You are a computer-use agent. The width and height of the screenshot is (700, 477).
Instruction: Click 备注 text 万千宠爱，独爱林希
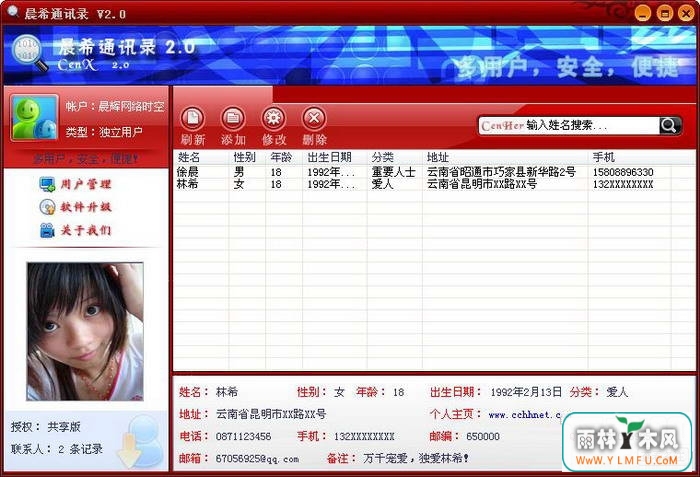416,458
